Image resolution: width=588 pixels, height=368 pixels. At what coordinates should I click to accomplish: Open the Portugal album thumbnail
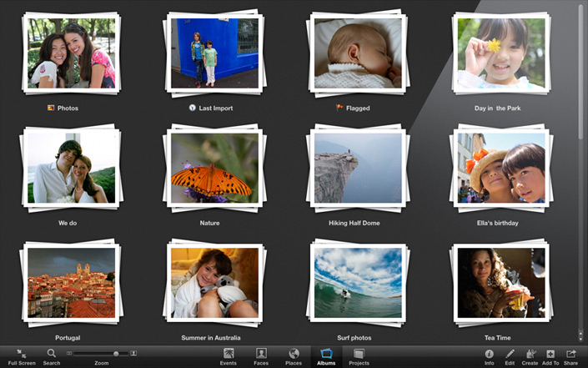click(x=71, y=283)
